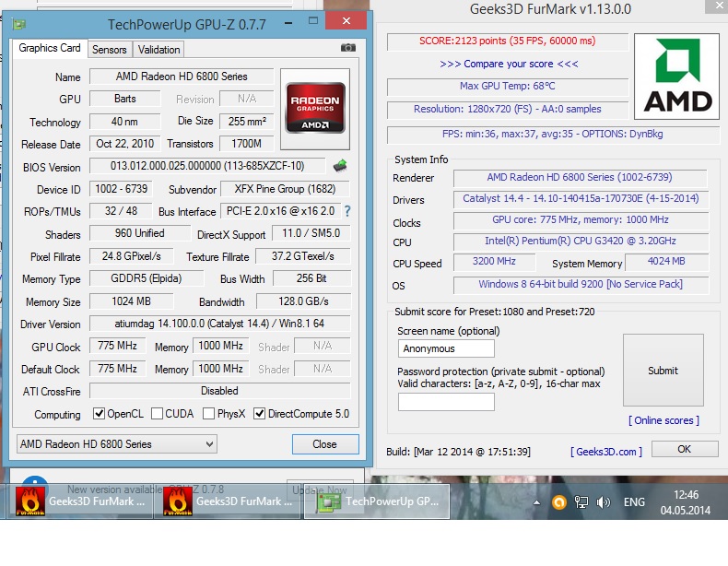
Task: Click the orange tray notification icon
Action: (559, 501)
